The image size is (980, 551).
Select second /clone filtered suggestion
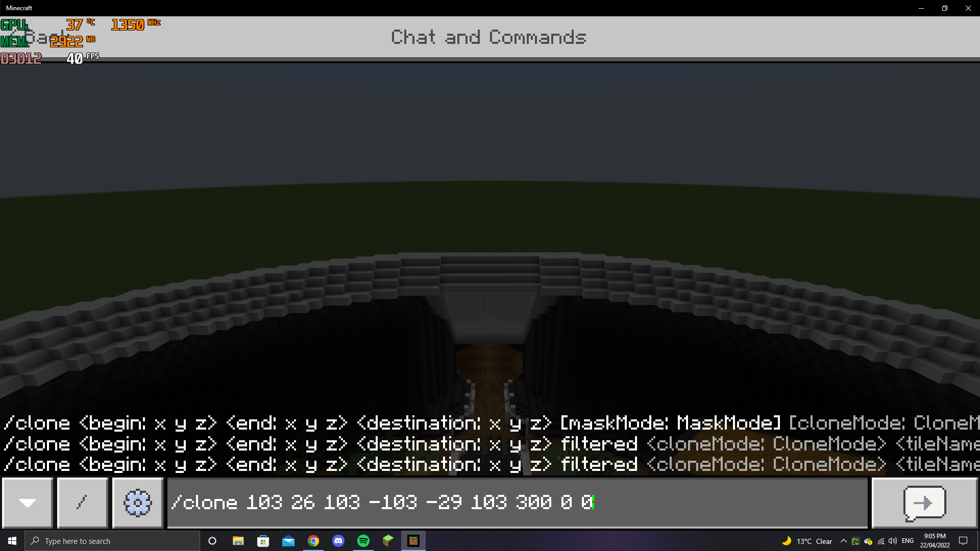point(490,444)
